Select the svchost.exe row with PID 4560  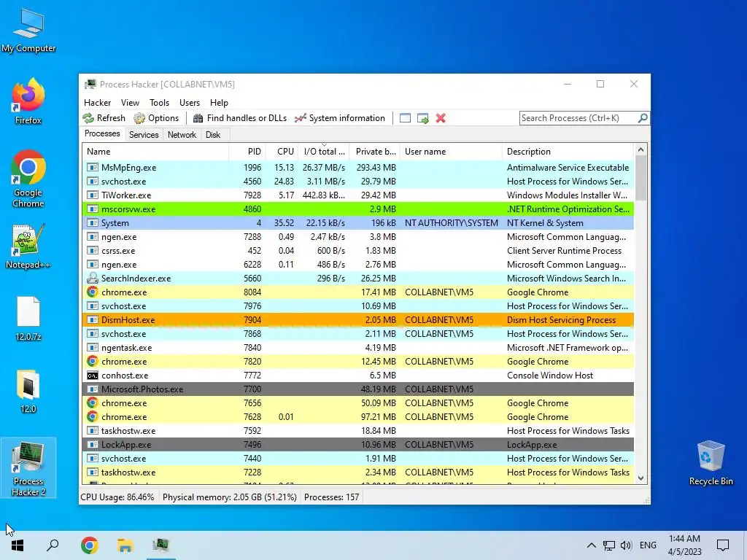(357, 182)
